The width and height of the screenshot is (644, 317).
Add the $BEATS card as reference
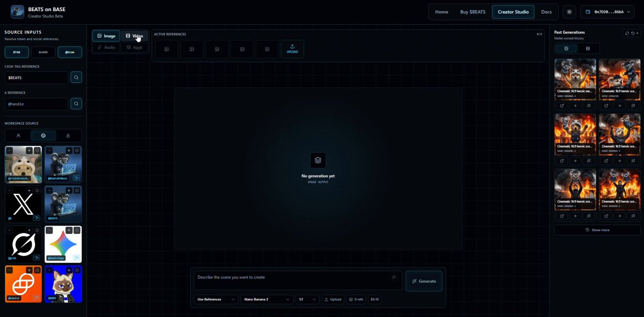pyautogui.click(x=69, y=190)
